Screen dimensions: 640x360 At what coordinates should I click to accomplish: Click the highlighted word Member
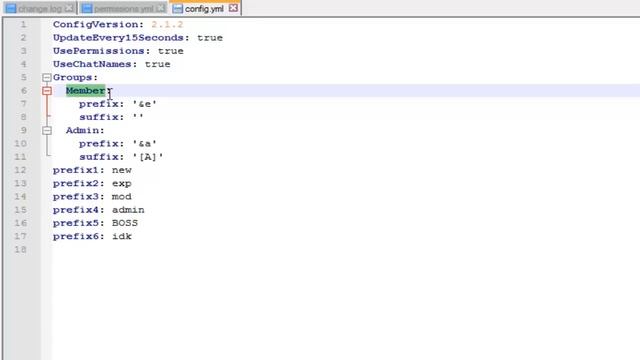tap(86, 91)
